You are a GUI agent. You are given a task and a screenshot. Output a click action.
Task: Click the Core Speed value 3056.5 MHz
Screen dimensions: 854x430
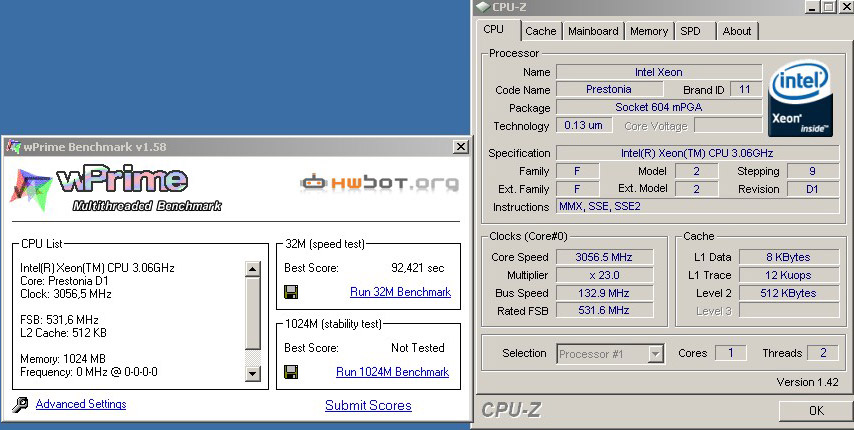(x=604, y=257)
